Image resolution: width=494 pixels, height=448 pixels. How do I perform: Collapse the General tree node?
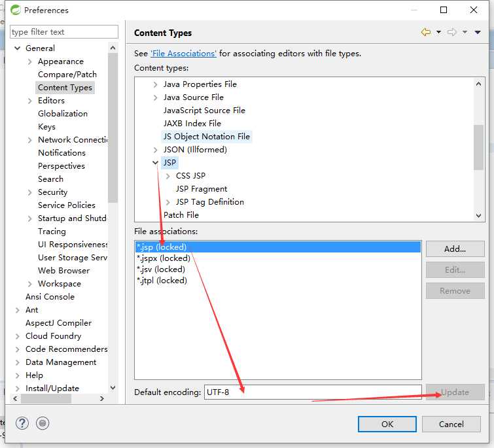(x=18, y=48)
